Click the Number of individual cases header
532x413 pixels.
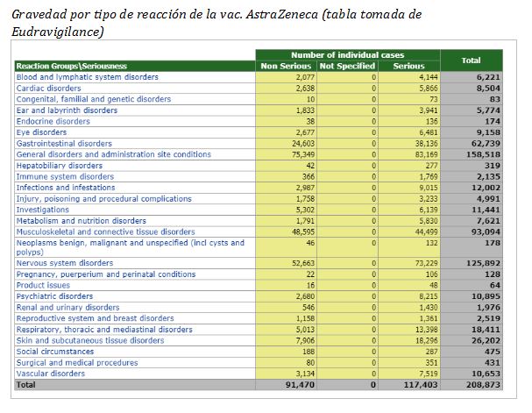[348, 55]
